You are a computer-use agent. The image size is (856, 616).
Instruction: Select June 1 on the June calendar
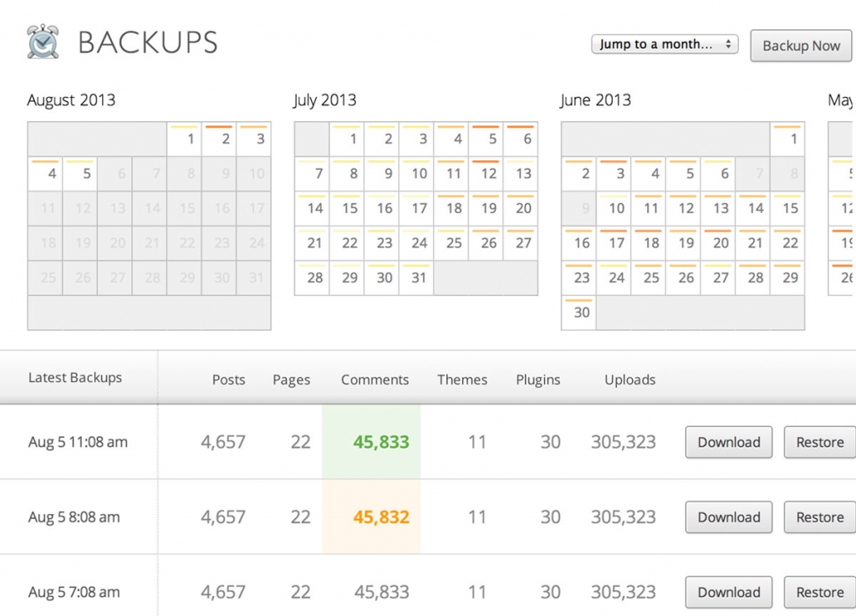(789, 139)
